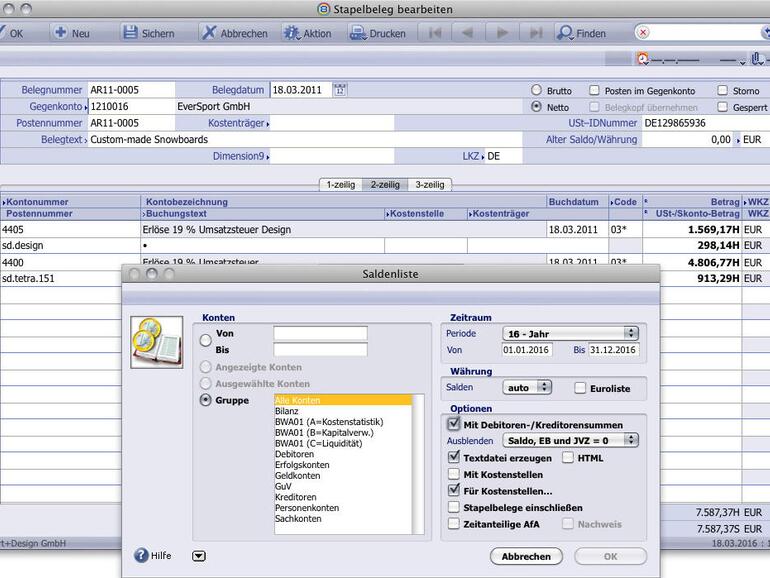The width and height of the screenshot is (770, 578).
Task: Select row with account 4405
Action: coord(385,229)
